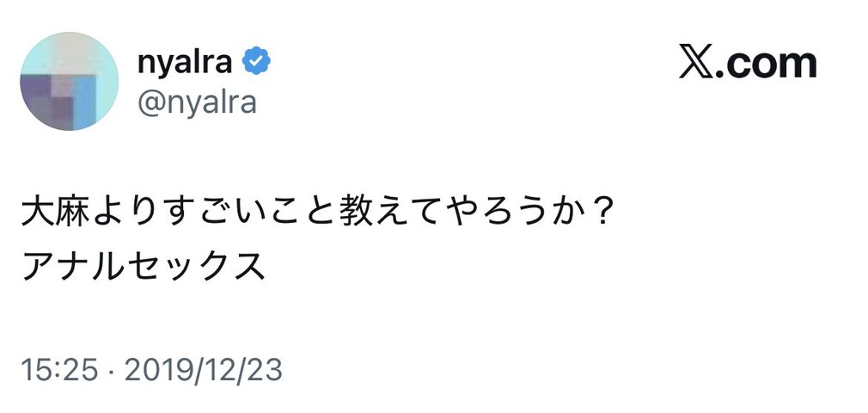Click the display name nyalra

tap(186, 61)
